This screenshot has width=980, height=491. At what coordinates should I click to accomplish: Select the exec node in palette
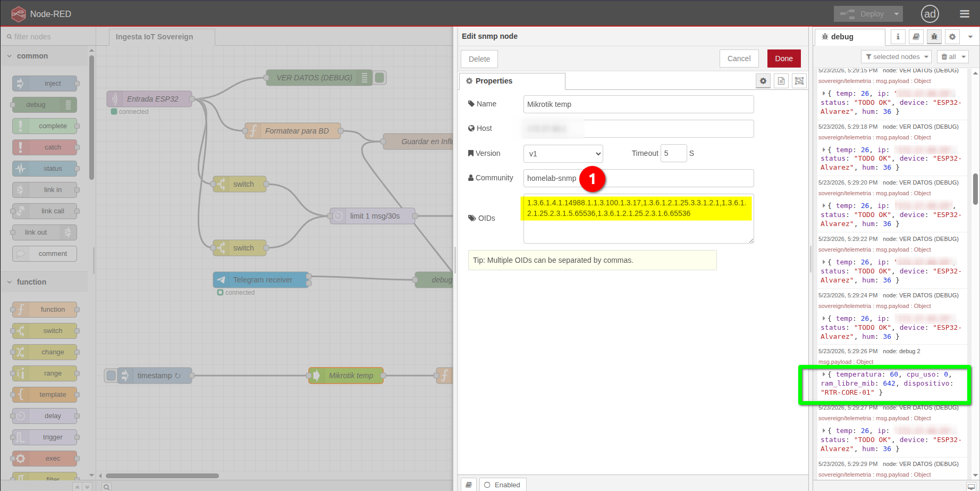point(45,459)
